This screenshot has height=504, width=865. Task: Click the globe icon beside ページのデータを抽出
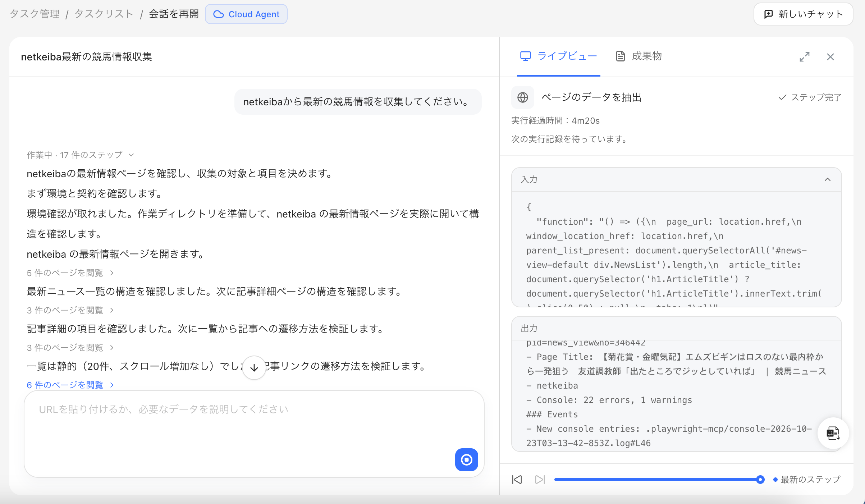coord(523,97)
